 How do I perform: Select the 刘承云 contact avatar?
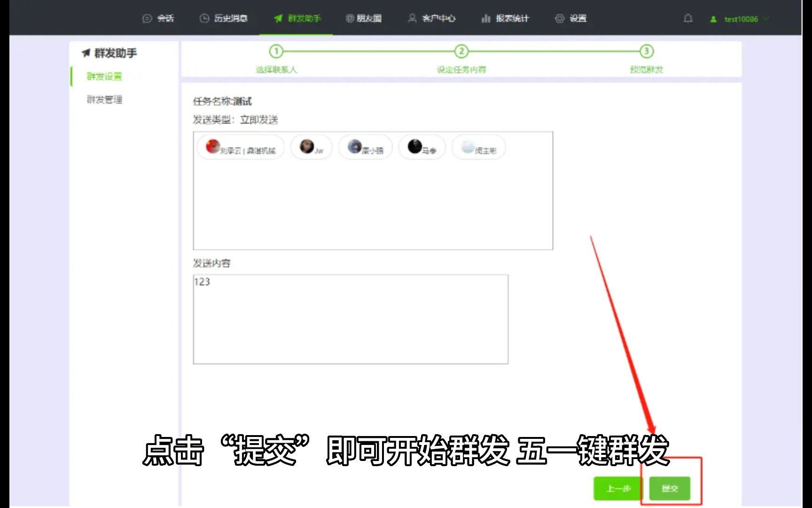[213, 147]
